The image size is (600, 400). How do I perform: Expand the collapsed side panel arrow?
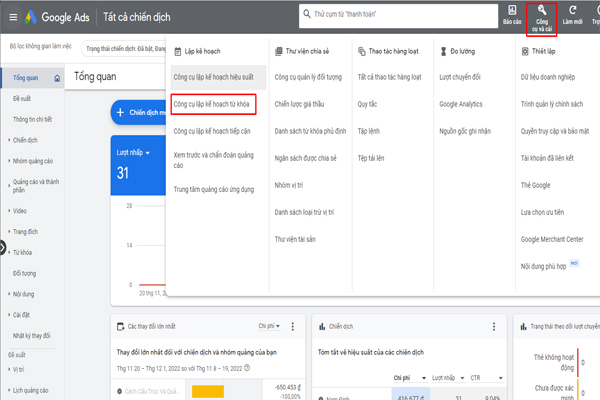pyautogui.click(x=3, y=248)
